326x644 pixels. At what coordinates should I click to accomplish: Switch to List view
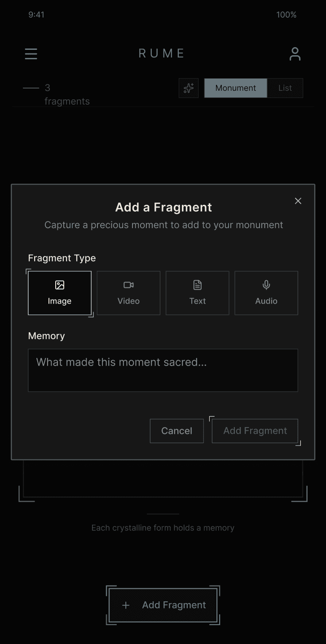point(285,88)
